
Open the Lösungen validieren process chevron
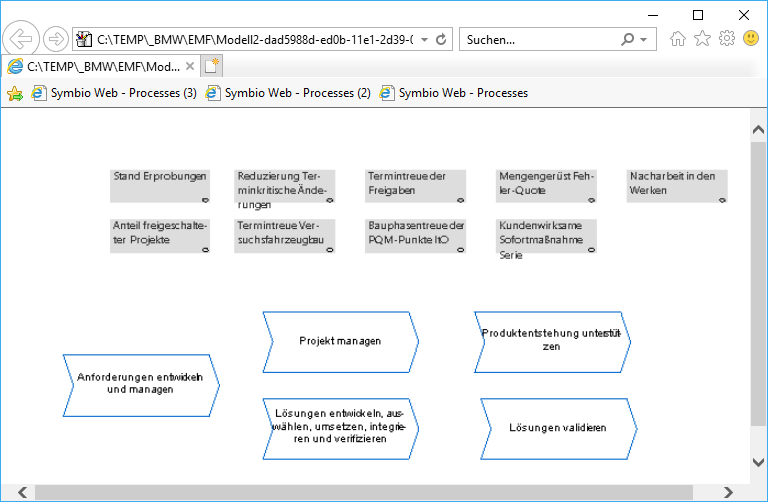pyautogui.click(x=558, y=429)
